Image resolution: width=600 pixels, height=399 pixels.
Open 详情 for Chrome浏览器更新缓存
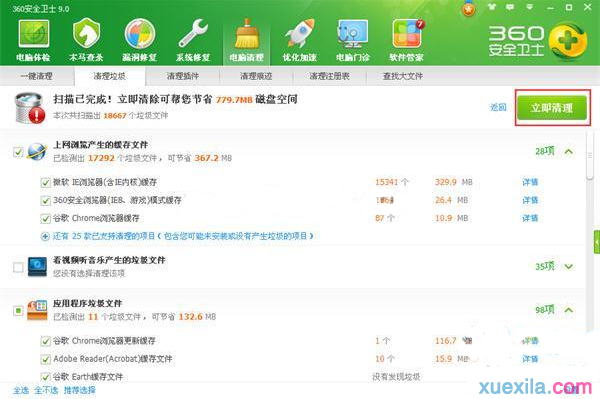click(x=530, y=340)
